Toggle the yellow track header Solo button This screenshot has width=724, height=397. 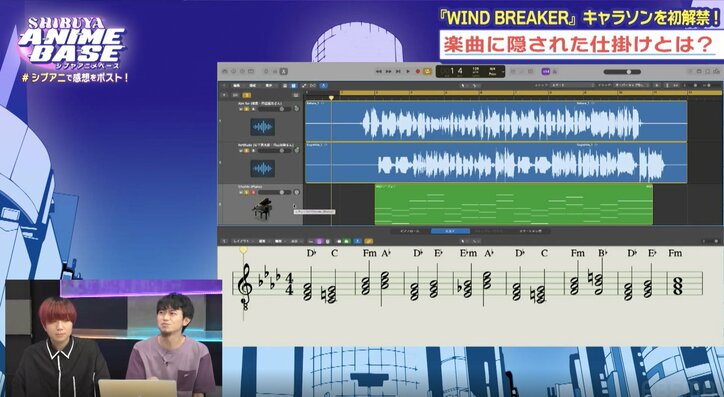click(247, 95)
